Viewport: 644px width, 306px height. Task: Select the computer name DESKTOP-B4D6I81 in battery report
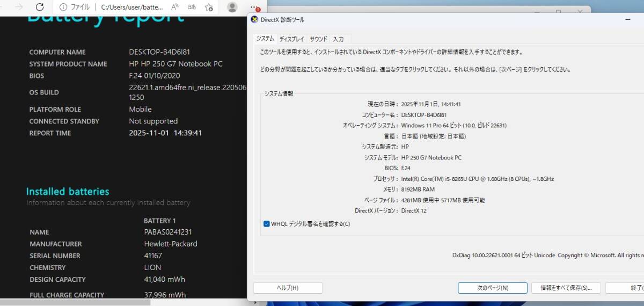click(x=159, y=52)
